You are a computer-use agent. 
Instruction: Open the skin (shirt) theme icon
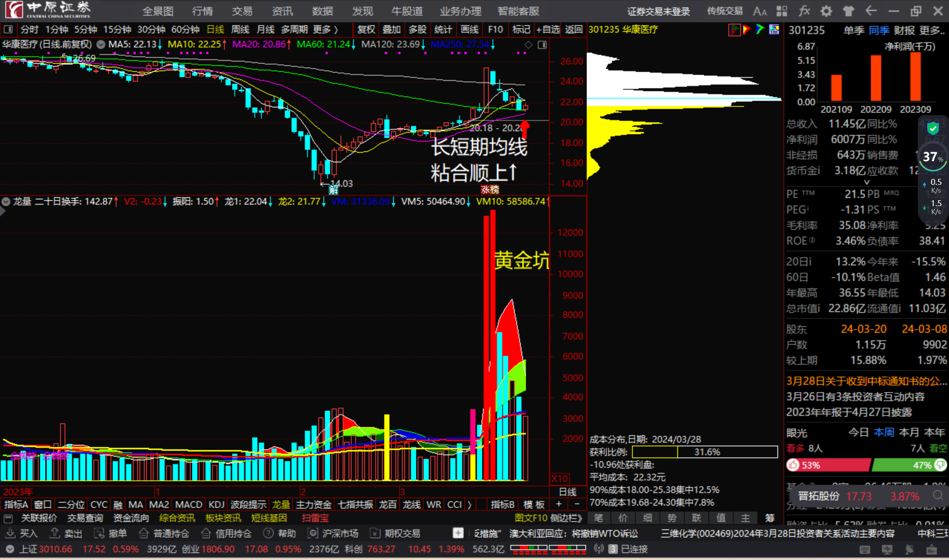click(x=849, y=11)
